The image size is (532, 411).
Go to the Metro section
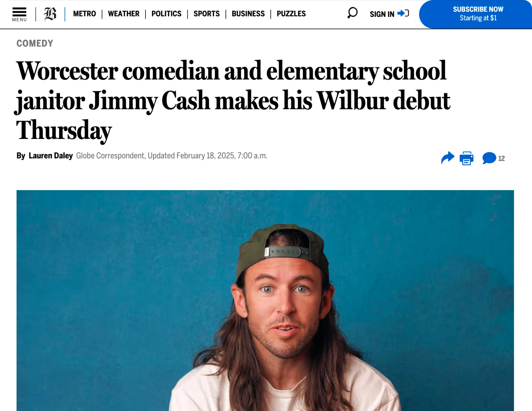pos(84,14)
